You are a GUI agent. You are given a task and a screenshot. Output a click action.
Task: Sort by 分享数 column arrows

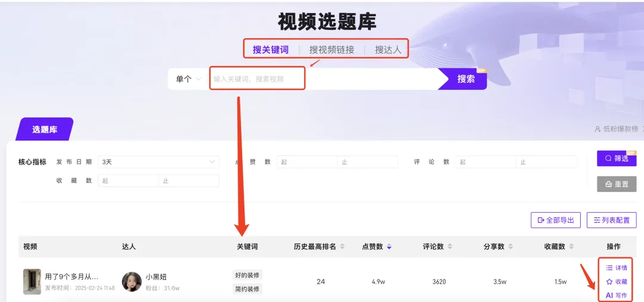point(510,247)
